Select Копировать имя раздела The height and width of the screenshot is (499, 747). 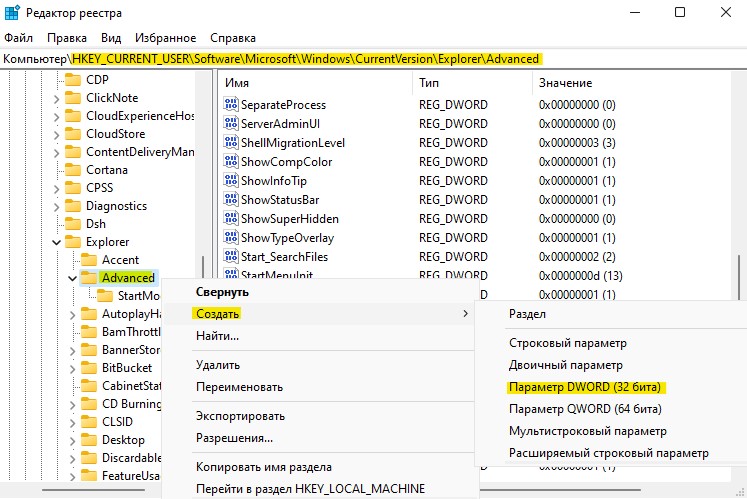319,467
